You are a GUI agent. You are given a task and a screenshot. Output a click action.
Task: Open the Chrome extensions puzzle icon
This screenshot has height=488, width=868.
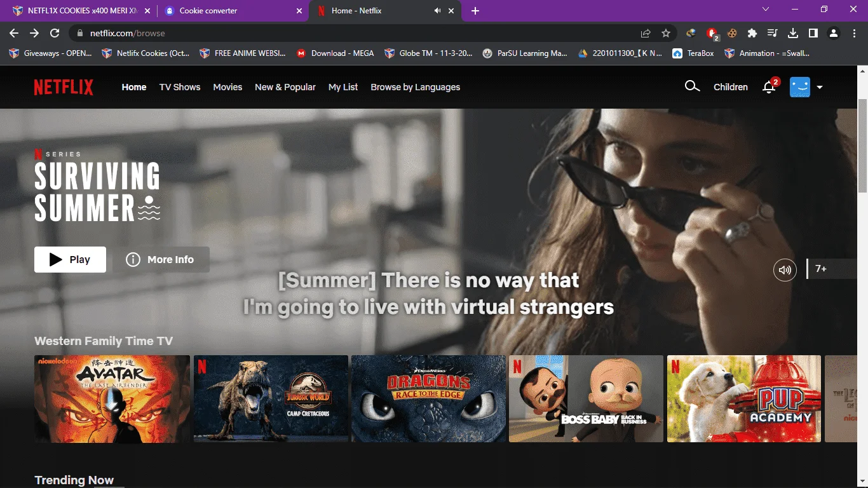752,33
